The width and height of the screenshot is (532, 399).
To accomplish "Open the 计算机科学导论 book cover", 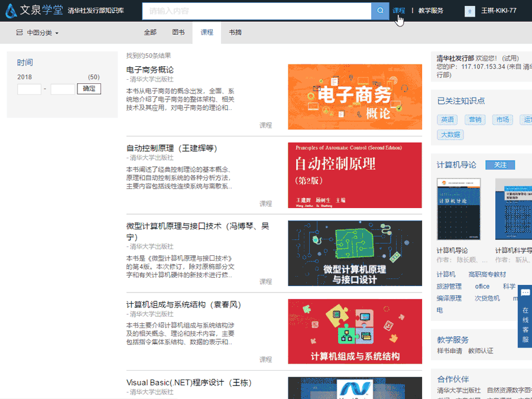I will click(514, 209).
